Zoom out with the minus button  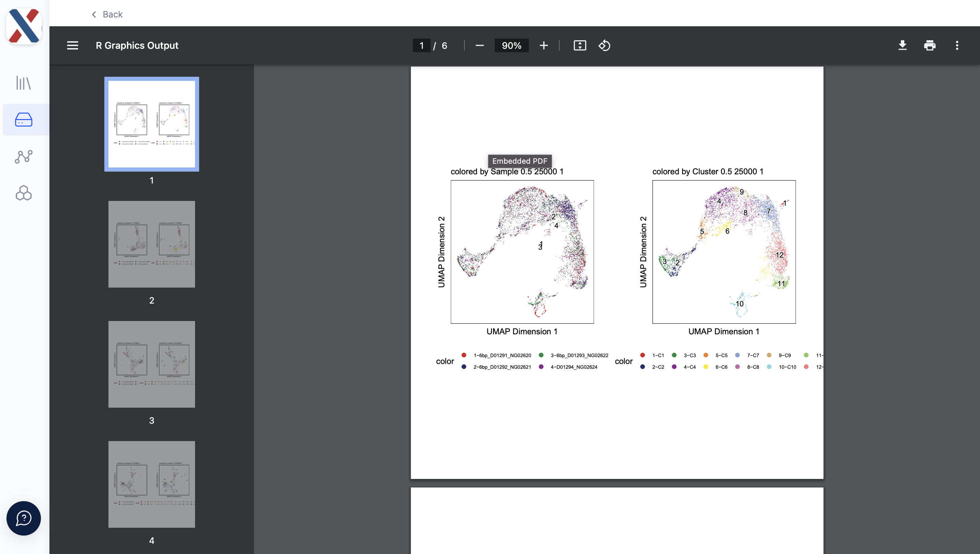479,45
